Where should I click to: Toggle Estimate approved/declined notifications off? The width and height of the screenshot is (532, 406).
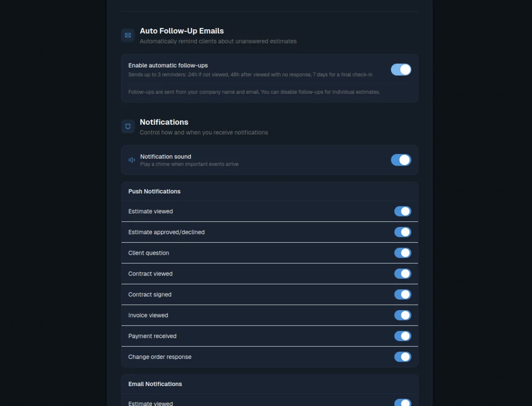coord(403,232)
